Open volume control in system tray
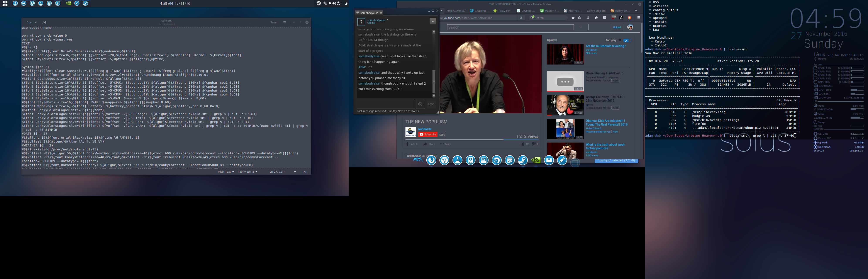The height and width of the screenshot is (279, 868). click(x=334, y=3)
